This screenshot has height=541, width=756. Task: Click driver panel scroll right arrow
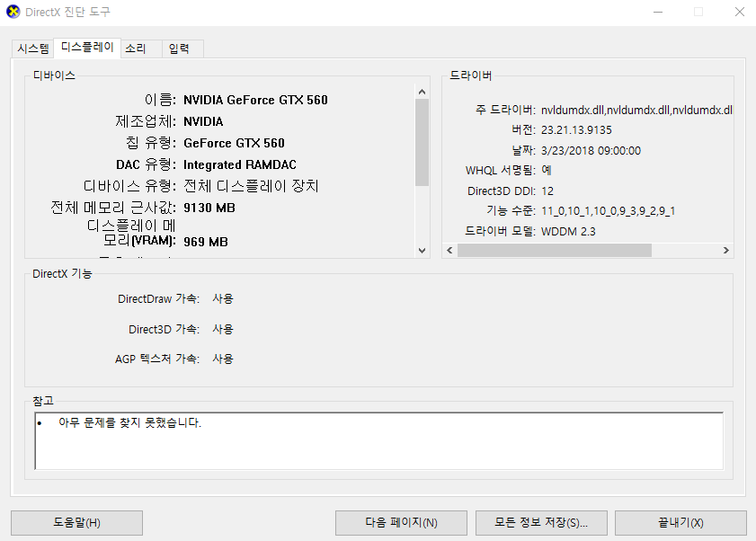click(726, 250)
